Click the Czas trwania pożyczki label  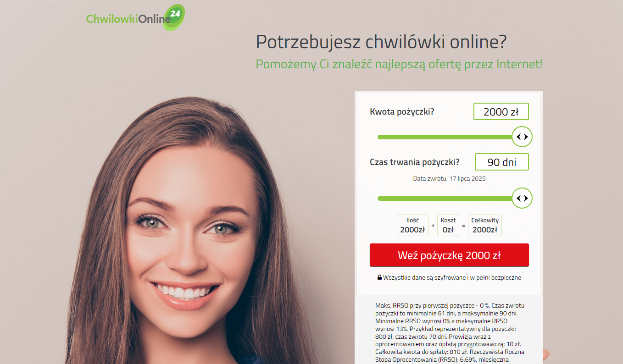(415, 162)
